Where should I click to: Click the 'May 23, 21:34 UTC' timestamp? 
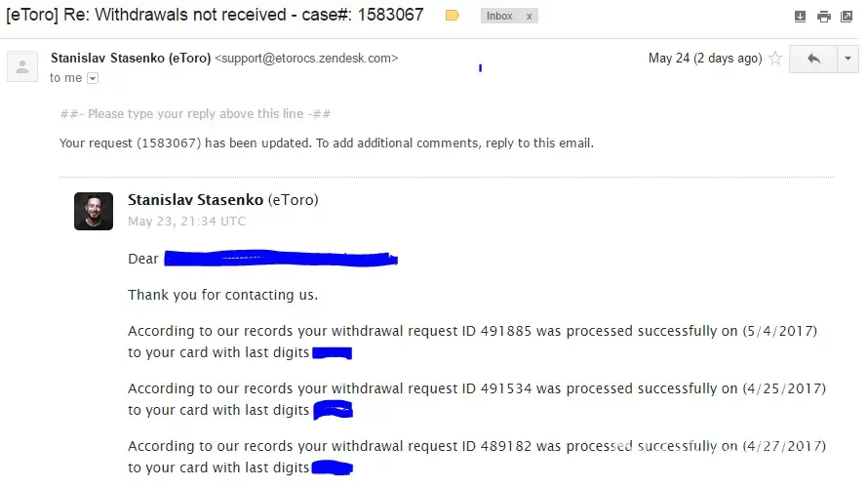click(186, 222)
